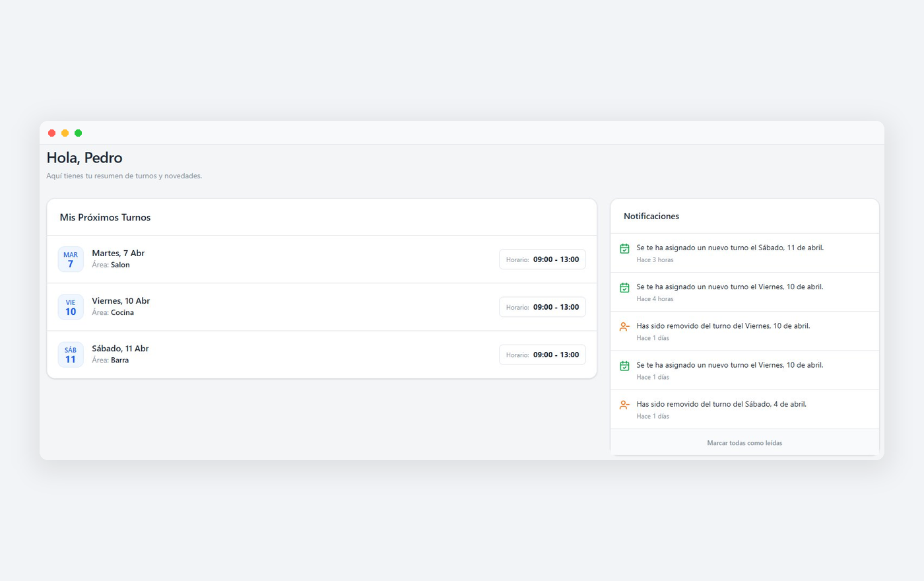
Task: Click the green calendar icon for Sábado 11 notification
Action: pos(624,248)
